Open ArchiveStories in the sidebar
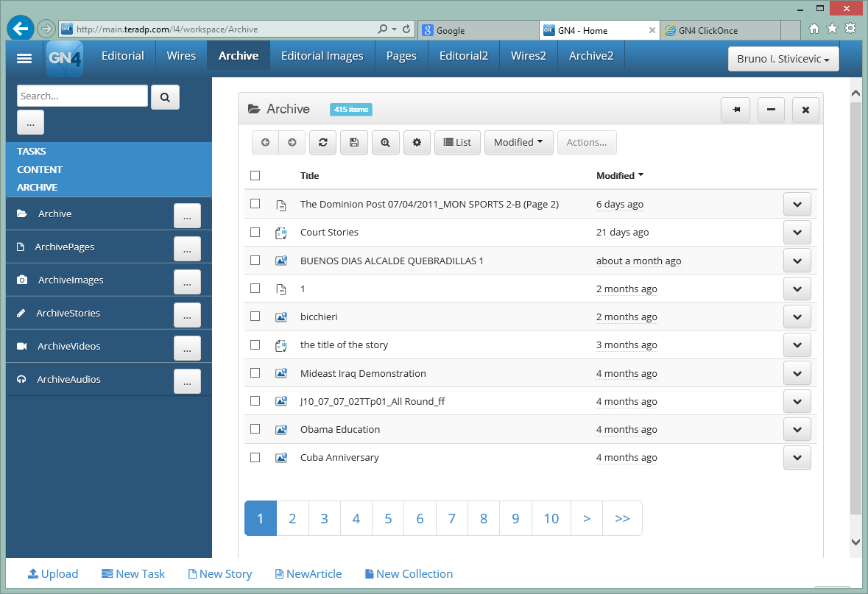The height and width of the screenshot is (594, 868). tap(68, 314)
